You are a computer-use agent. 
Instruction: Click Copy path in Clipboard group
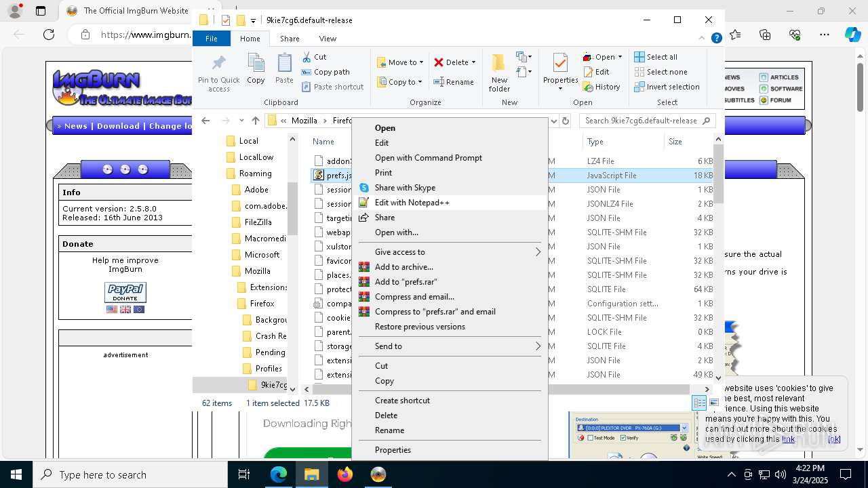(x=325, y=72)
